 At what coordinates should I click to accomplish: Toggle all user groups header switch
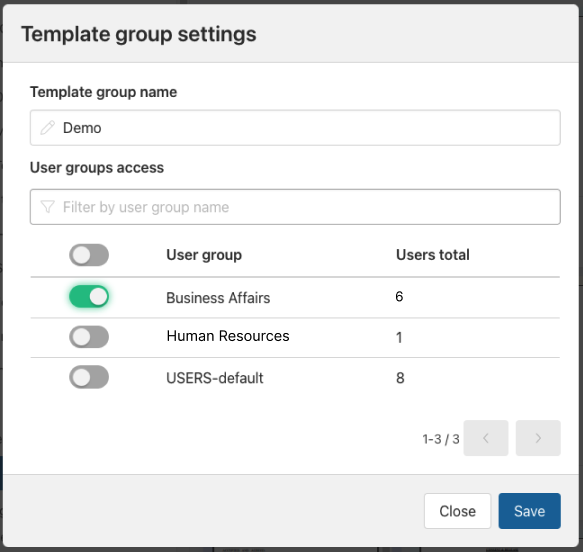click(x=89, y=255)
